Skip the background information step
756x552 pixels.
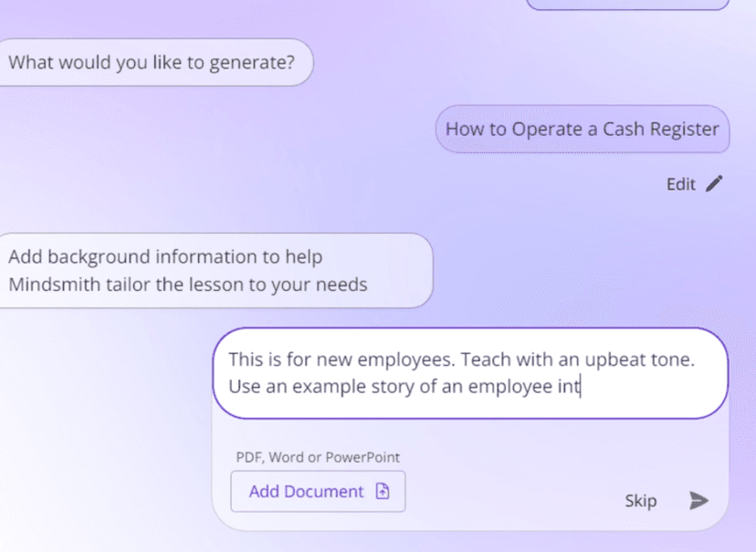tap(640, 500)
